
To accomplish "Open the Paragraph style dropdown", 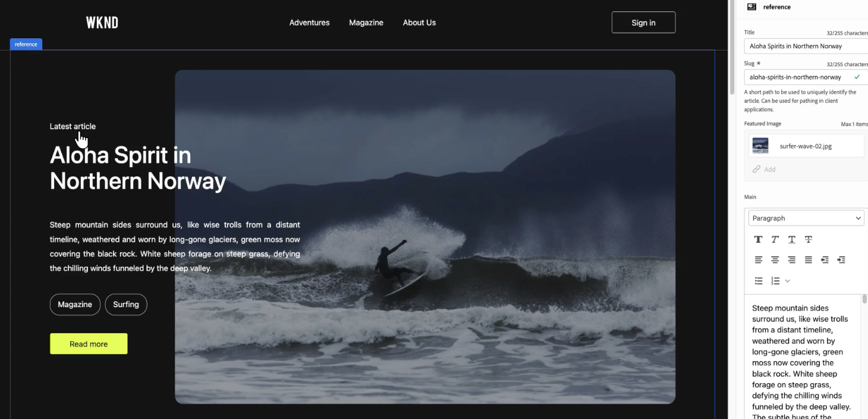I will pos(806,218).
